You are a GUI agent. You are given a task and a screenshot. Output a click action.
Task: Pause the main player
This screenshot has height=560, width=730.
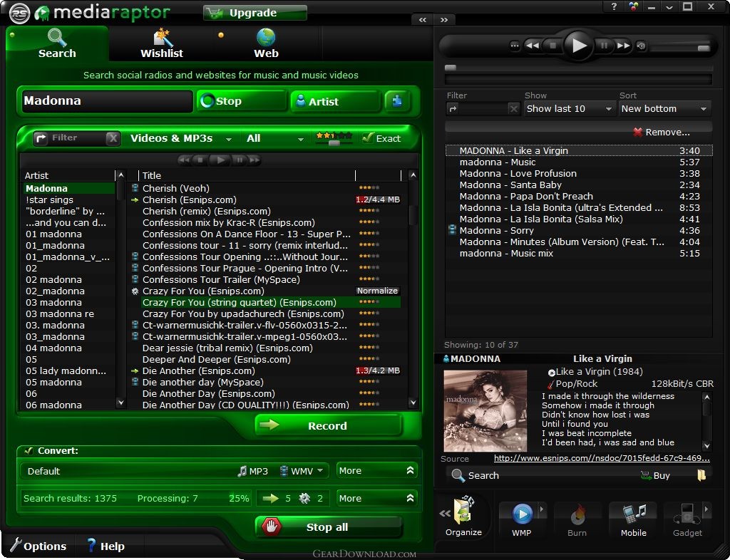(604, 46)
